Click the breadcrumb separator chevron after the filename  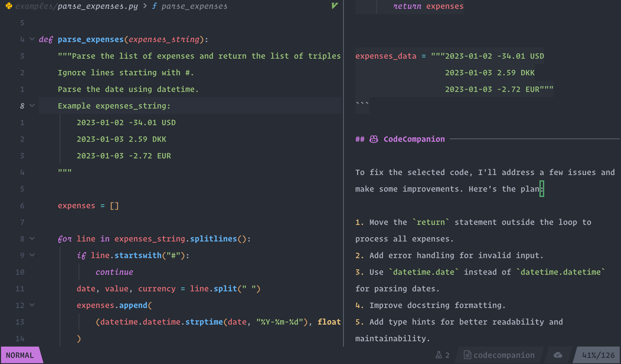pos(145,6)
